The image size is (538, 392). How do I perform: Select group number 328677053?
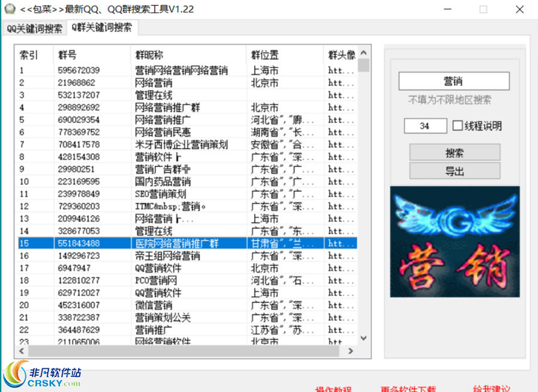[187, 231]
